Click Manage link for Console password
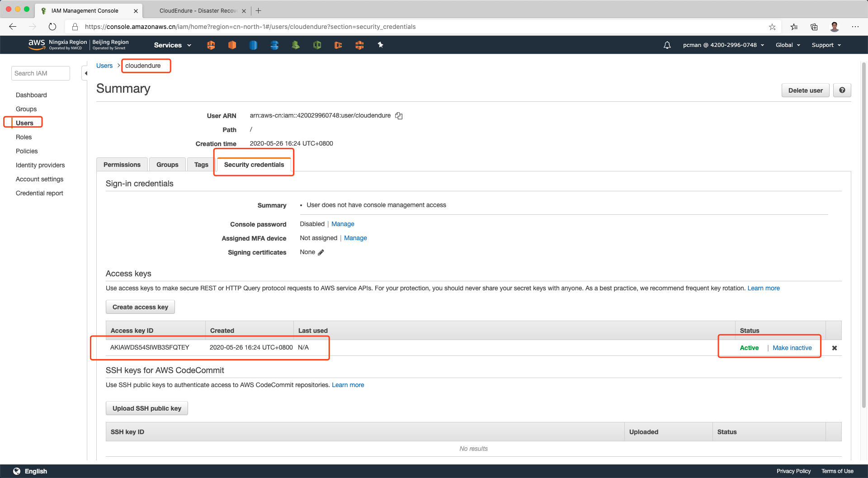This screenshot has width=868, height=478. 343,224
